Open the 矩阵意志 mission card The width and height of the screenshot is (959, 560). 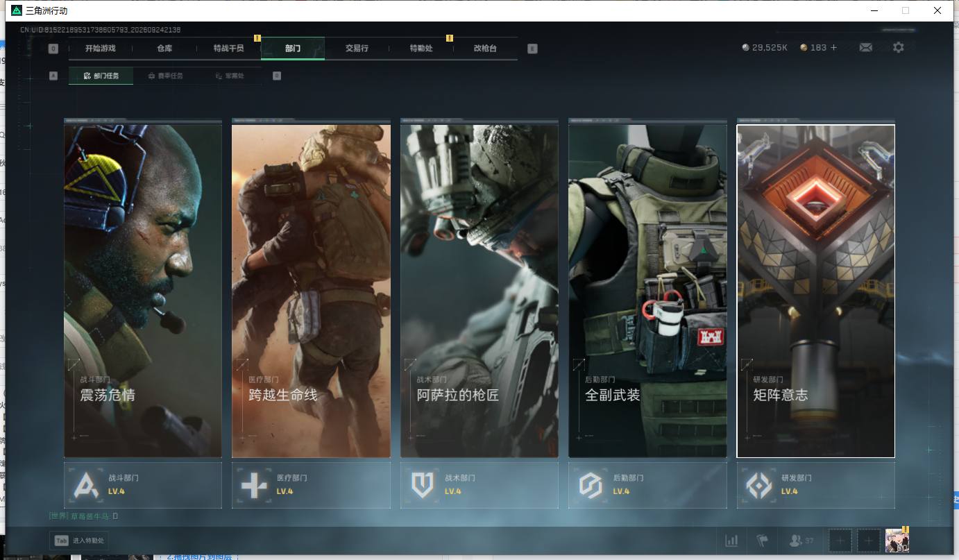click(x=816, y=291)
